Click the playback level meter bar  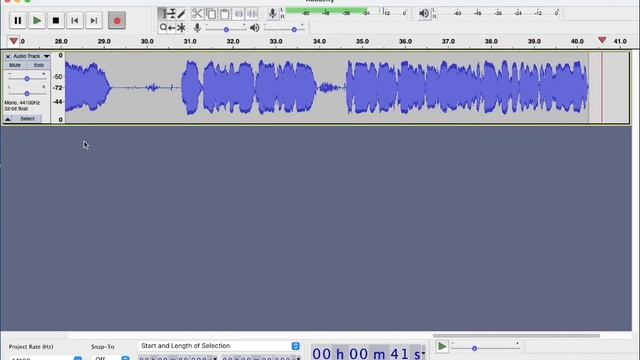point(498,13)
